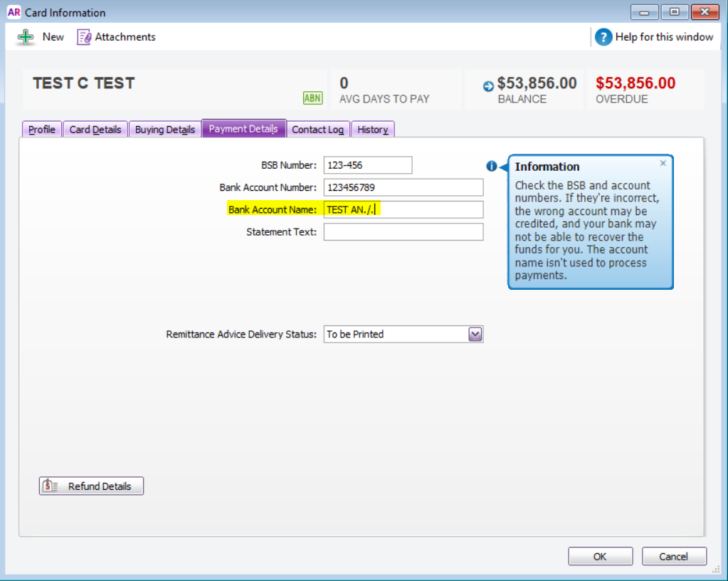Image resolution: width=728 pixels, height=581 pixels.
Task: Select the Payment Details tab
Action: pyautogui.click(x=243, y=129)
